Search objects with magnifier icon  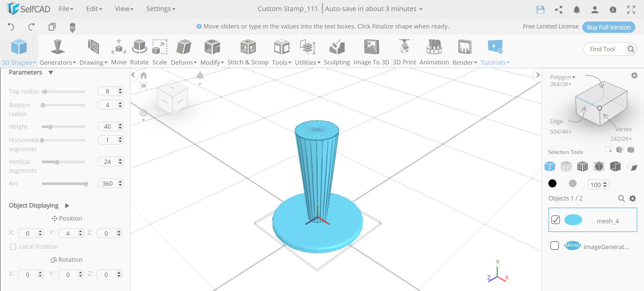[621, 198]
